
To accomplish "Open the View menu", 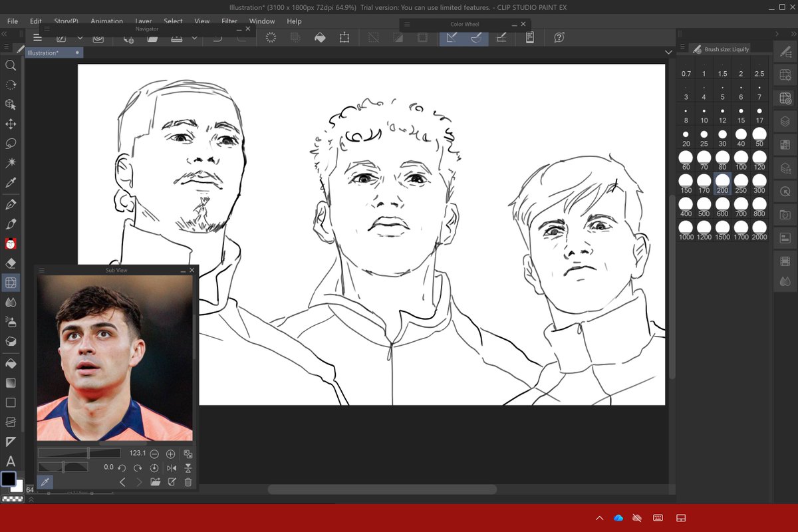I will click(202, 21).
